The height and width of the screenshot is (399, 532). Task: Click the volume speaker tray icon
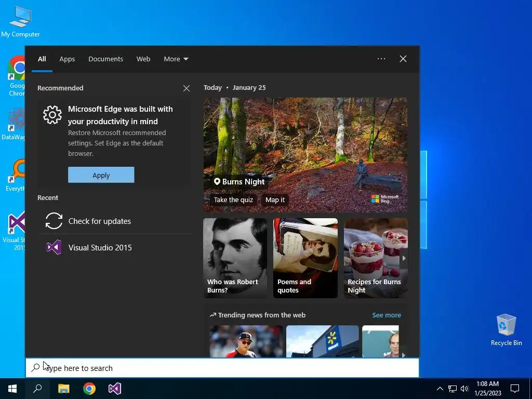(464, 389)
